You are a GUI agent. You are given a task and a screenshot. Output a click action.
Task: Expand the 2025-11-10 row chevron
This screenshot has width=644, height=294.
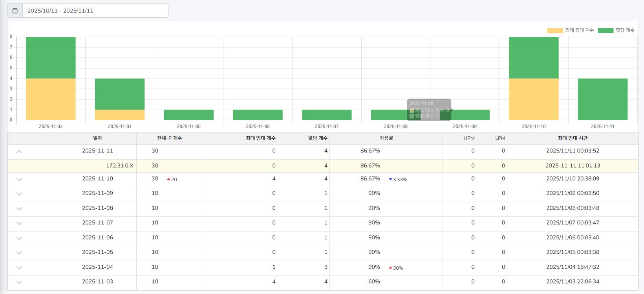coord(19,179)
